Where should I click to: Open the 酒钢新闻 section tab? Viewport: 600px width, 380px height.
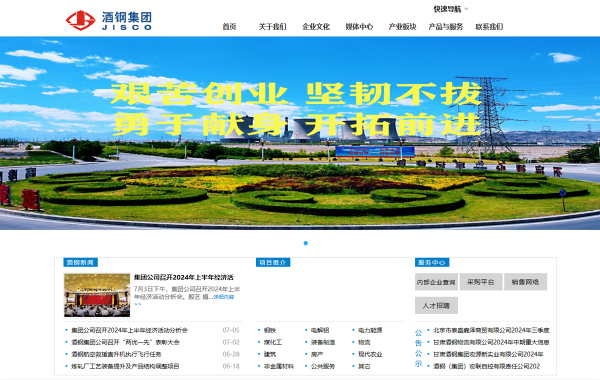pyautogui.click(x=80, y=262)
